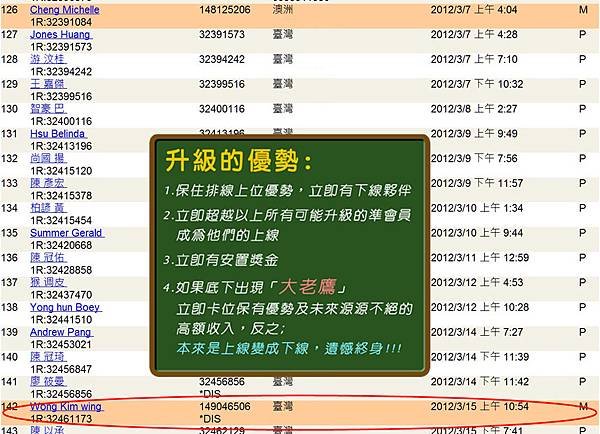Open the Yong hun Boey member link
The width and height of the screenshot is (600, 434).
(x=66, y=307)
